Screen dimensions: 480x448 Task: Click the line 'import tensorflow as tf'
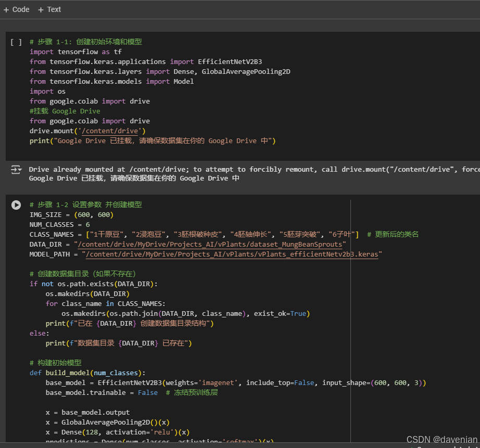coord(75,52)
